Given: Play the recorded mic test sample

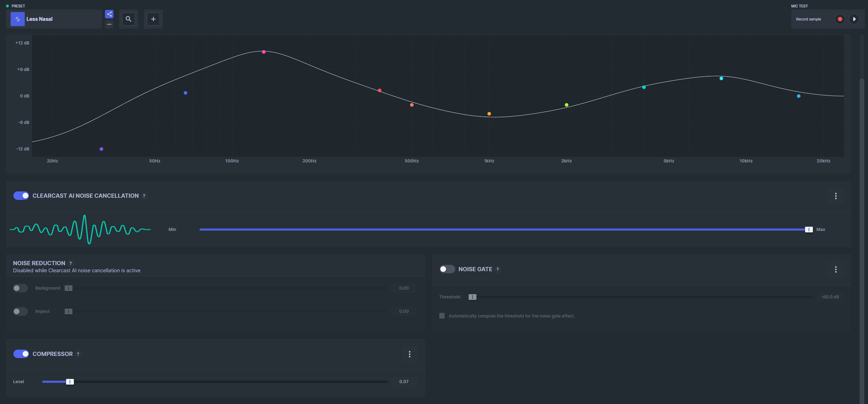Looking at the screenshot, I should click(854, 19).
